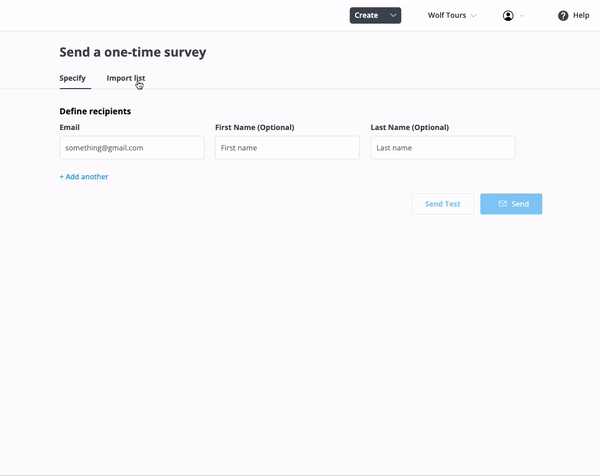Click the Define recipients heading
Viewport: 600px width, 476px height.
(95, 111)
